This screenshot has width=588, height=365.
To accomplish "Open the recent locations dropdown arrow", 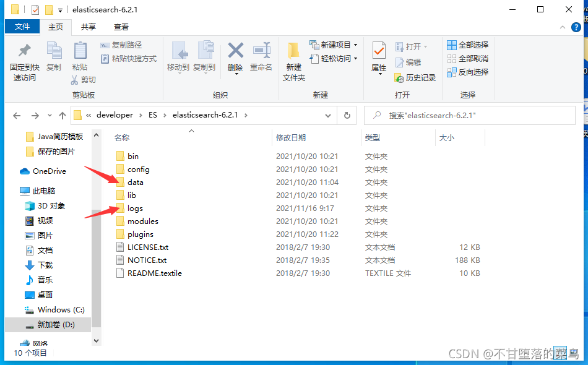I will coord(50,116).
